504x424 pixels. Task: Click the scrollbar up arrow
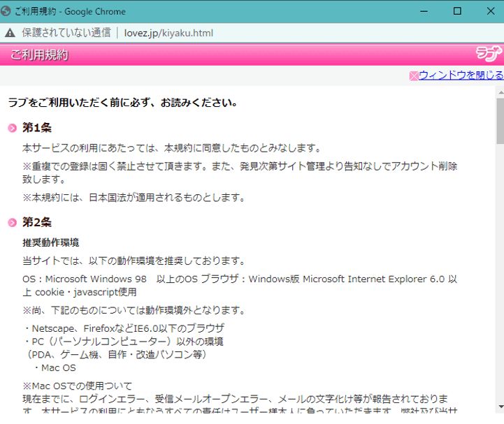pos(501,92)
